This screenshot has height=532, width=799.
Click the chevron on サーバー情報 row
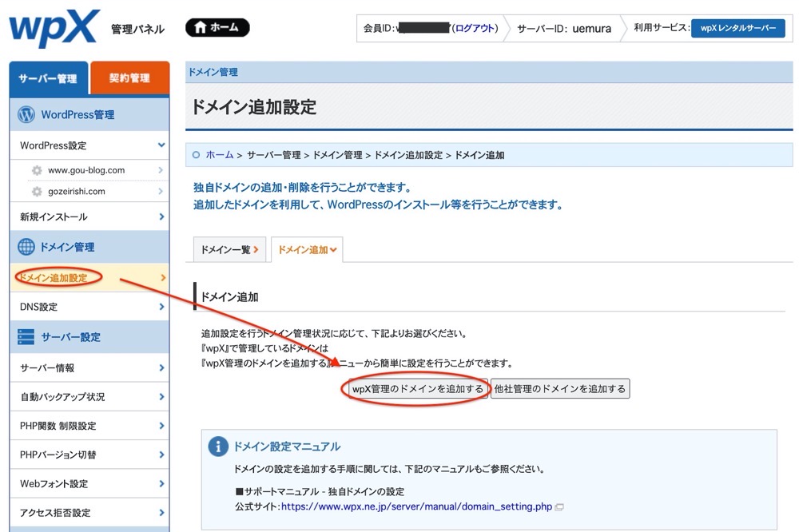[x=161, y=368]
